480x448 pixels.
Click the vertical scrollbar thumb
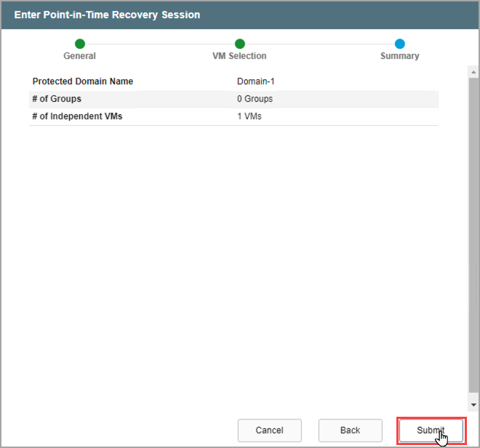(473, 233)
